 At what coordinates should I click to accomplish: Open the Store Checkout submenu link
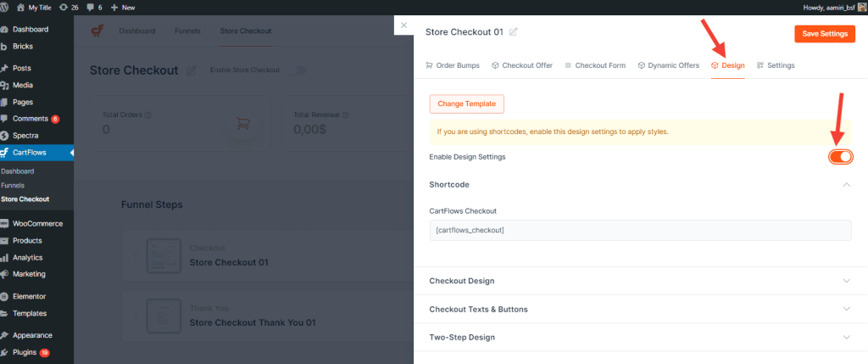coord(25,199)
